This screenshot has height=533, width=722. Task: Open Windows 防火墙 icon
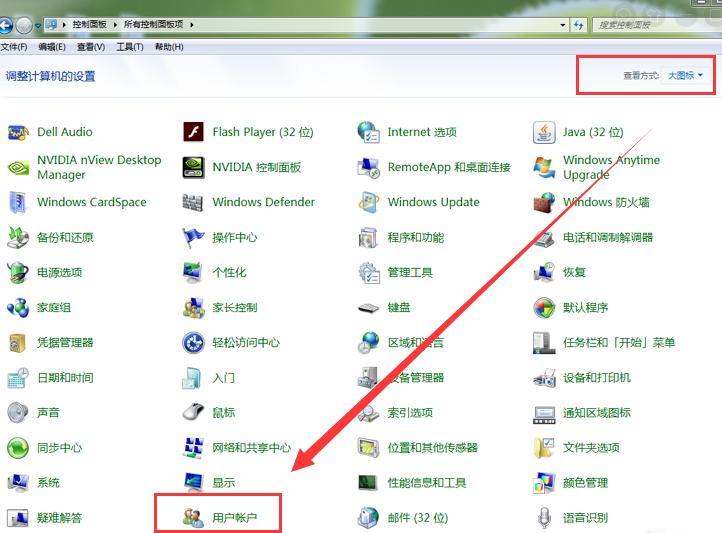coord(544,203)
